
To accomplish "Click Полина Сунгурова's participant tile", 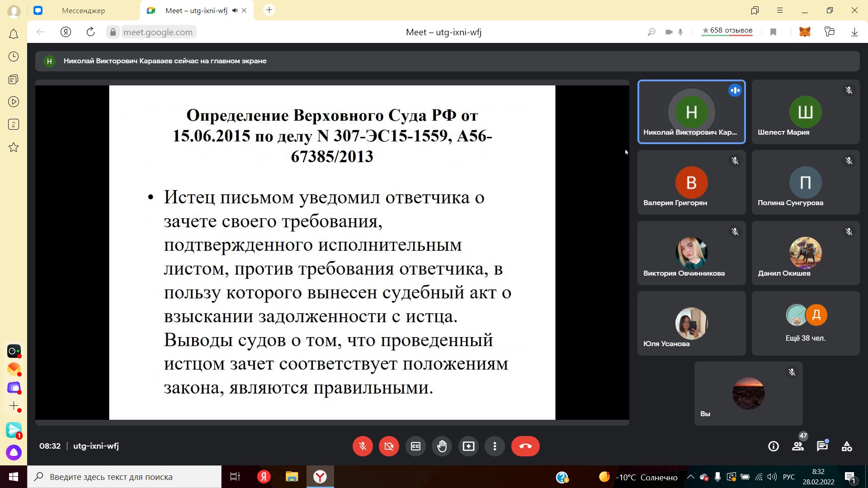I will coord(806,183).
